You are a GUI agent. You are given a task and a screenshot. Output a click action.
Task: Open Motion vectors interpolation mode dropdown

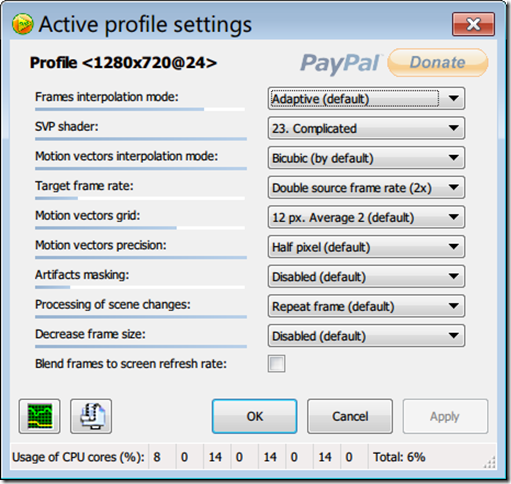366,158
